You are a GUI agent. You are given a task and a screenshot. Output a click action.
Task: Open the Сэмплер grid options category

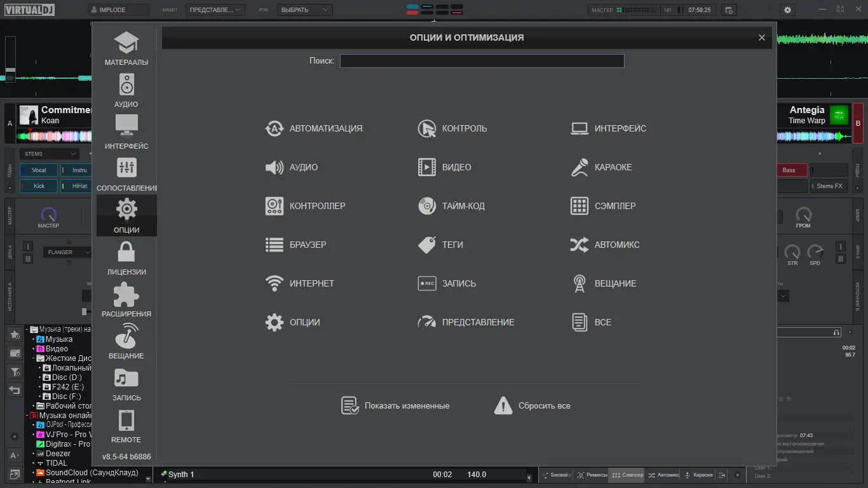[603, 206]
